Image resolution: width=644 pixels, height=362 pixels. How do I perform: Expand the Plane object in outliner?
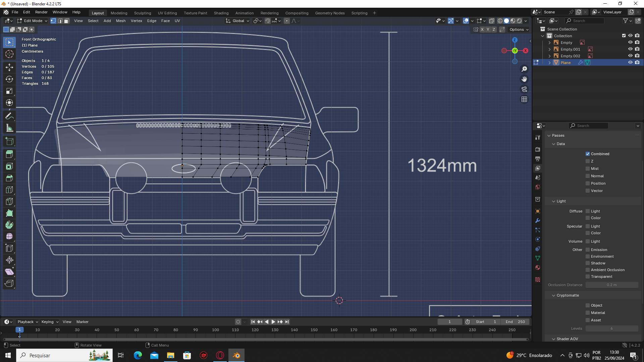549,63
